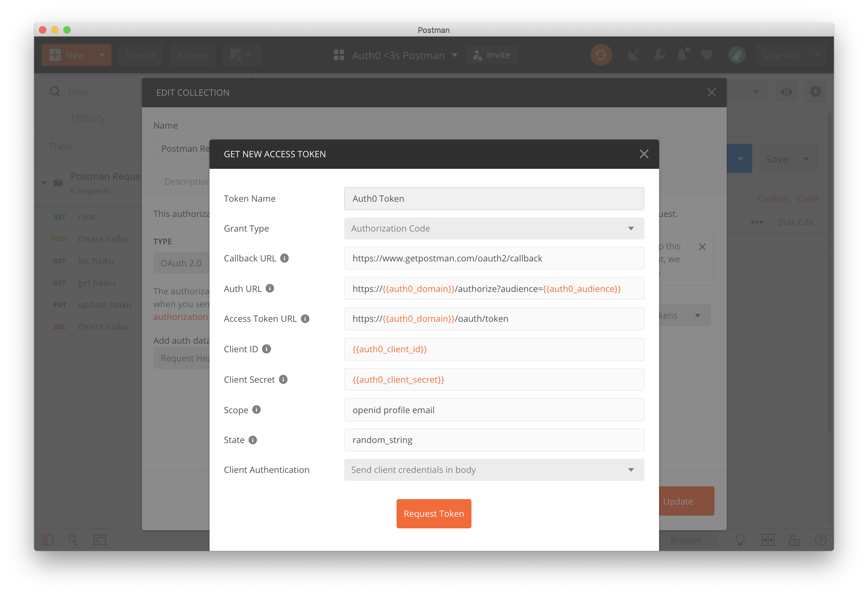This screenshot has width=868, height=596.
Task: Collapse the Postman Requests collection folder
Action: [x=44, y=183]
